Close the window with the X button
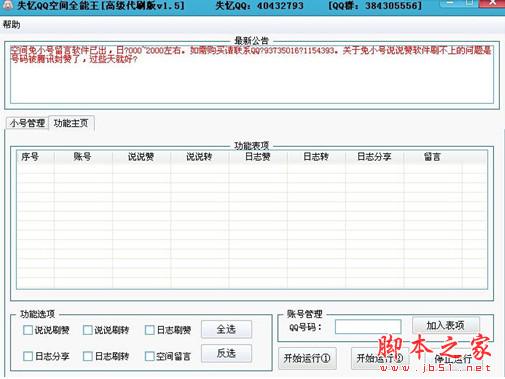 [x=492, y=3]
